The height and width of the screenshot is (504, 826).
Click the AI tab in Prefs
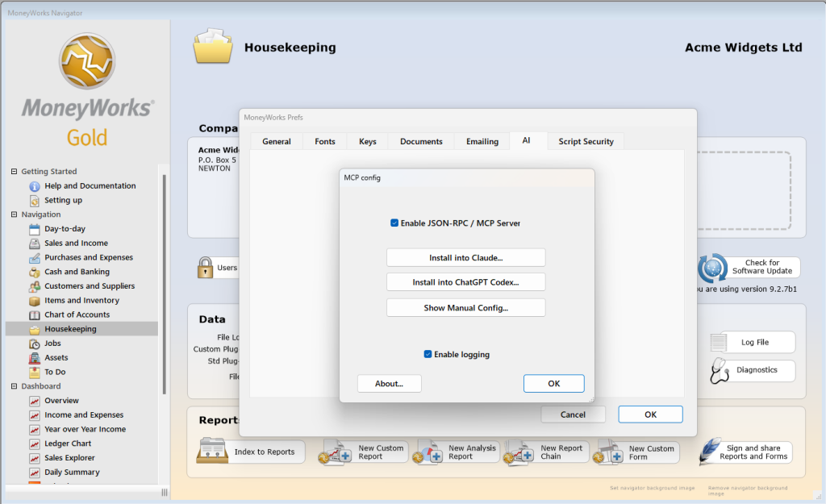click(x=526, y=140)
